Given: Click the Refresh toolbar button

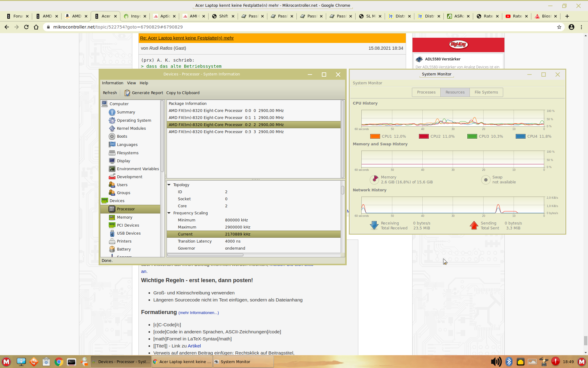Looking at the screenshot, I should coord(110,93).
